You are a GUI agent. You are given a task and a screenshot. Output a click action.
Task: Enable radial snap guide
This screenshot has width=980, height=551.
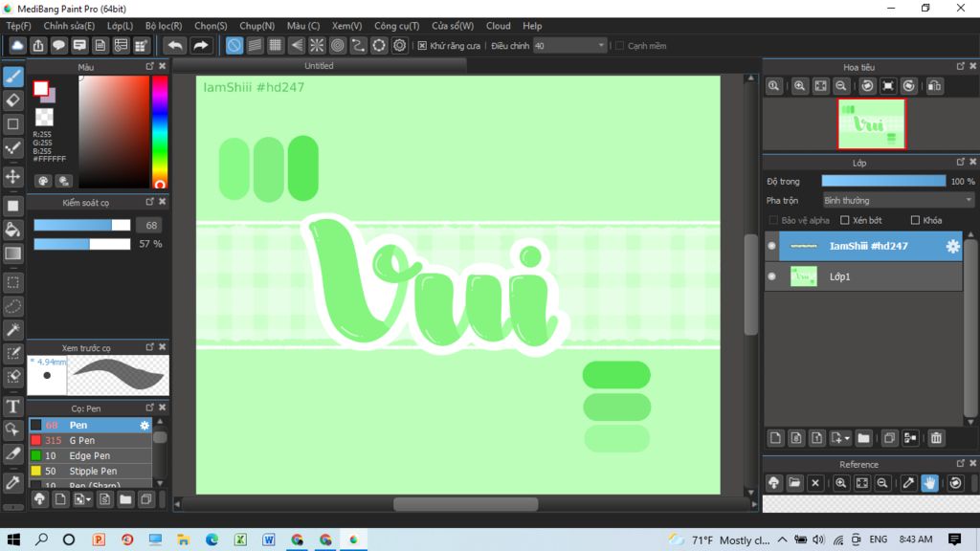[317, 46]
